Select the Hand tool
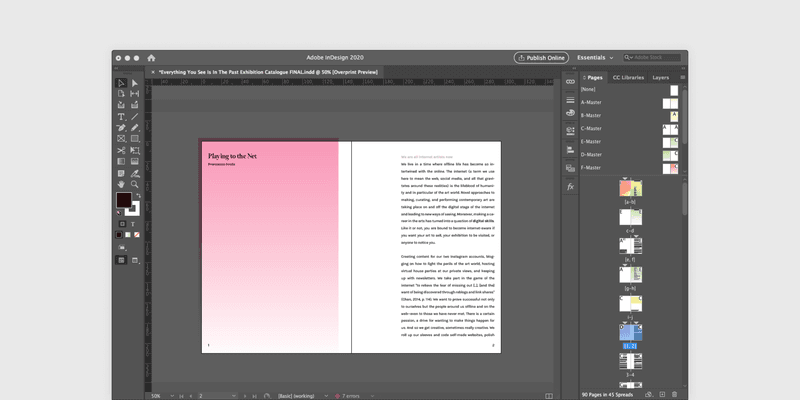800x400 pixels. point(121,184)
